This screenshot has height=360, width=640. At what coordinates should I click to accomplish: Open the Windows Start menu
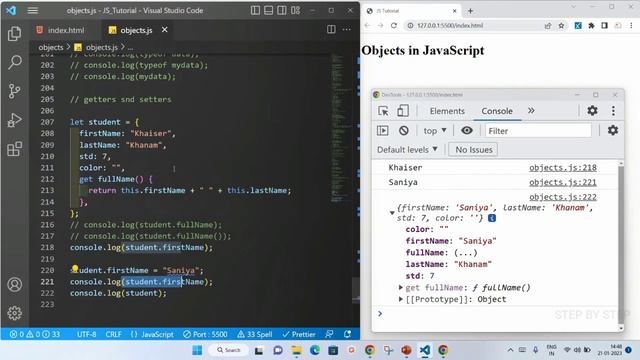197,350
